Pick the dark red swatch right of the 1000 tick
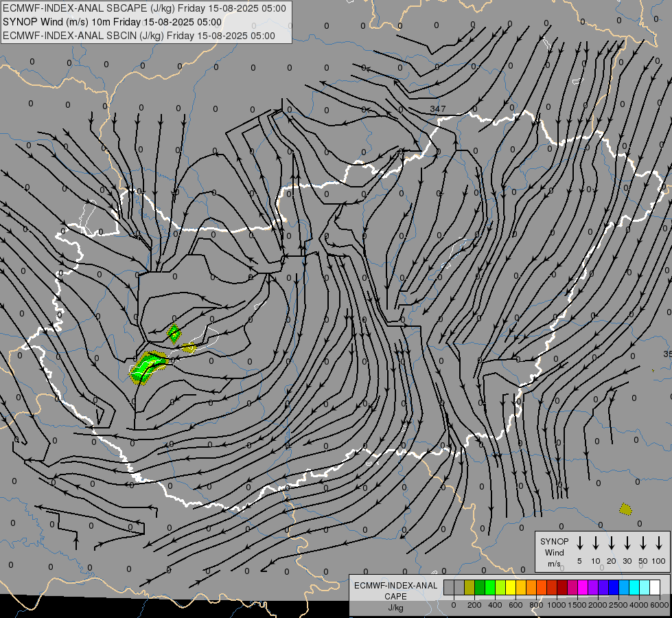 [x=562, y=587]
